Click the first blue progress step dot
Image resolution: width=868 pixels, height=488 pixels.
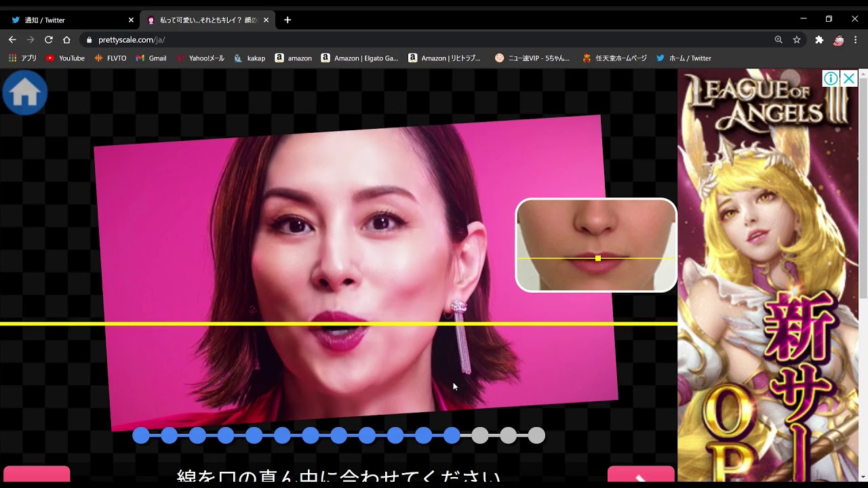pyautogui.click(x=141, y=436)
